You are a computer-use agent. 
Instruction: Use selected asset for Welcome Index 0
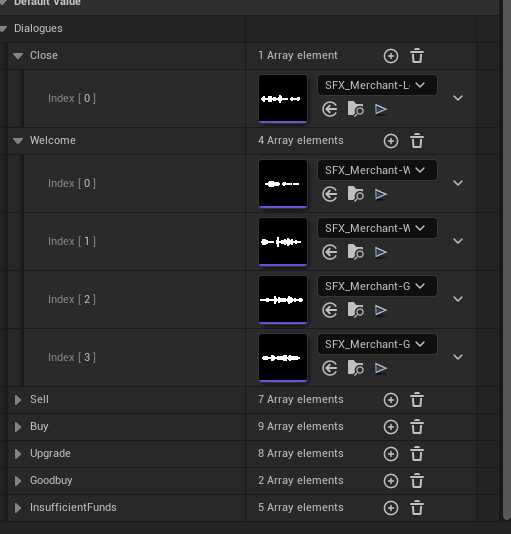tap(330, 194)
